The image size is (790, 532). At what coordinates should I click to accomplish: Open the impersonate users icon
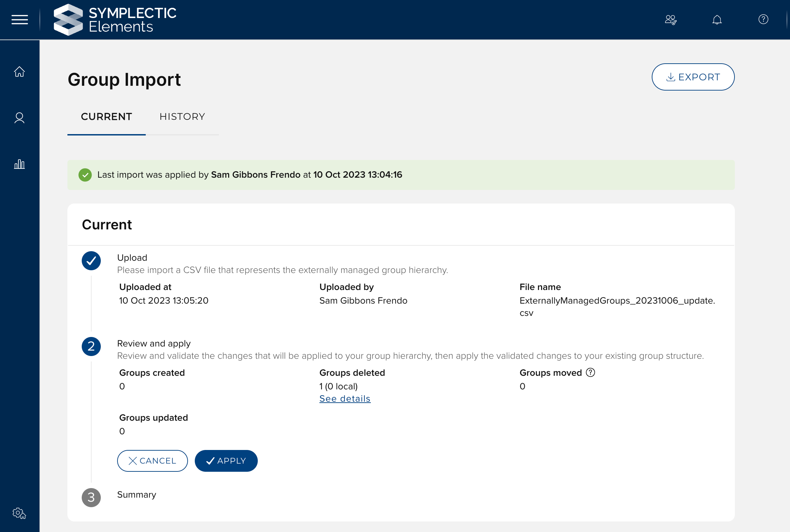click(x=670, y=20)
